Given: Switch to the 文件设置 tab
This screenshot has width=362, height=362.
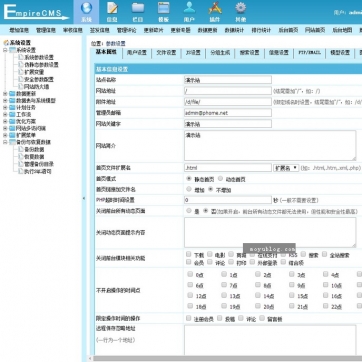Looking at the screenshot, I should [166, 53].
